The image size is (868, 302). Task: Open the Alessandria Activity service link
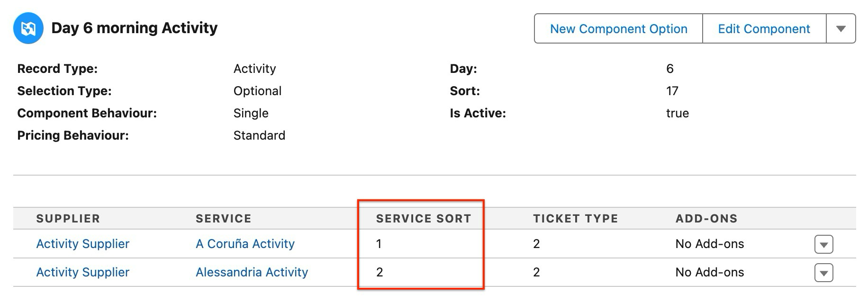(x=252, y=272)
